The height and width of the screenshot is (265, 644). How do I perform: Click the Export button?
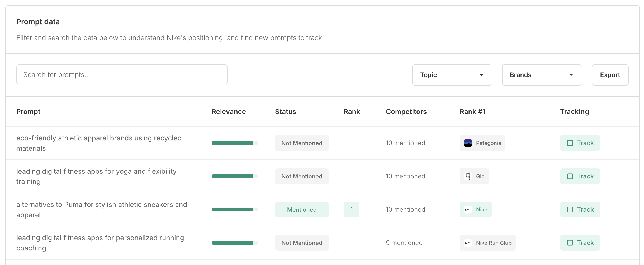pyautogui.click(x=610, y=75)
